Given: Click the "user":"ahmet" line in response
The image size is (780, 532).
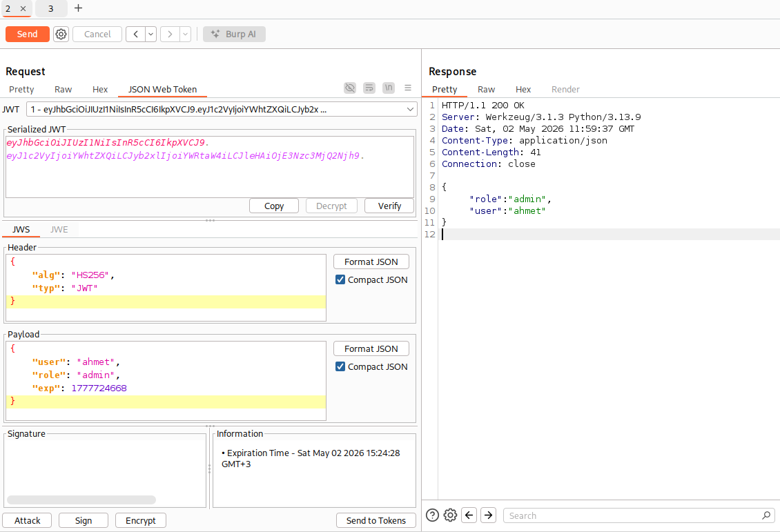Looking at the screenshot, I should pos(507,211).
